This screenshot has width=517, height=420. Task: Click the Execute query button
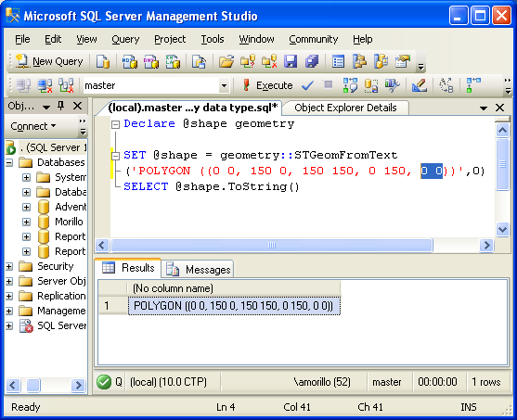[x=267, y=85]
